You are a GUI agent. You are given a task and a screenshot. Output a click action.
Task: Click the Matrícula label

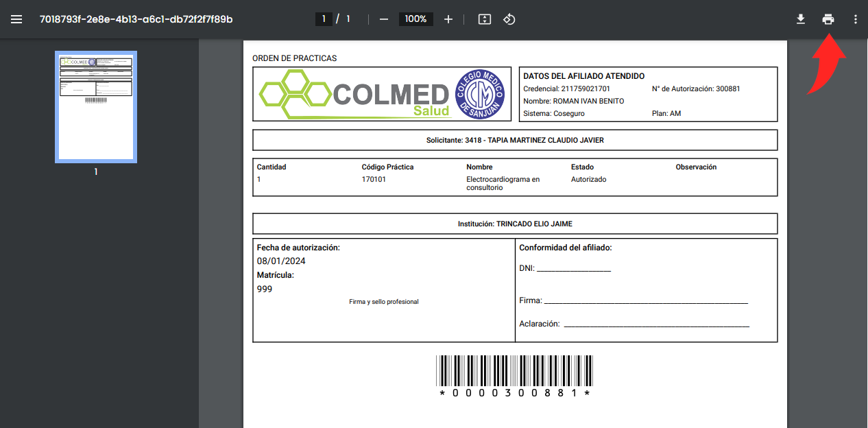[x=276, y=275]
